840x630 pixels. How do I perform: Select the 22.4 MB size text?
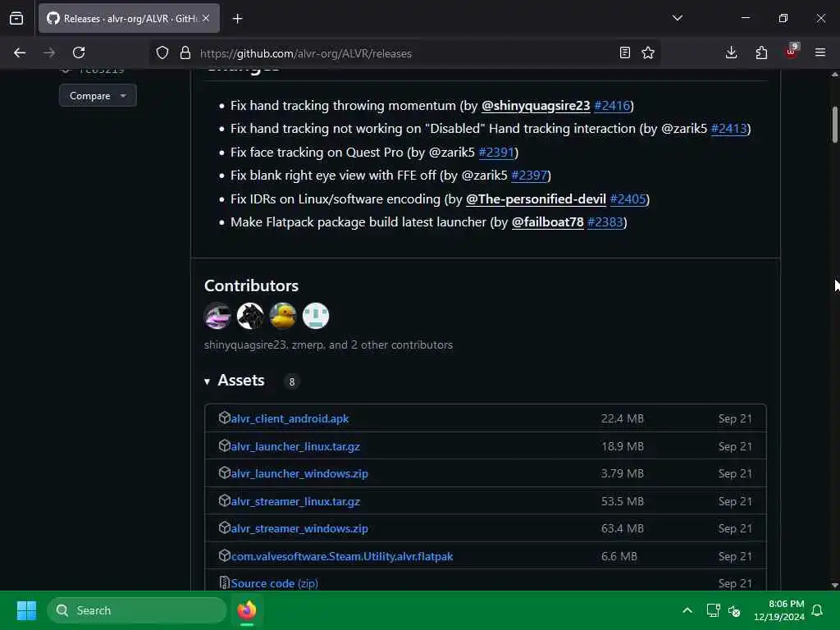622,418
